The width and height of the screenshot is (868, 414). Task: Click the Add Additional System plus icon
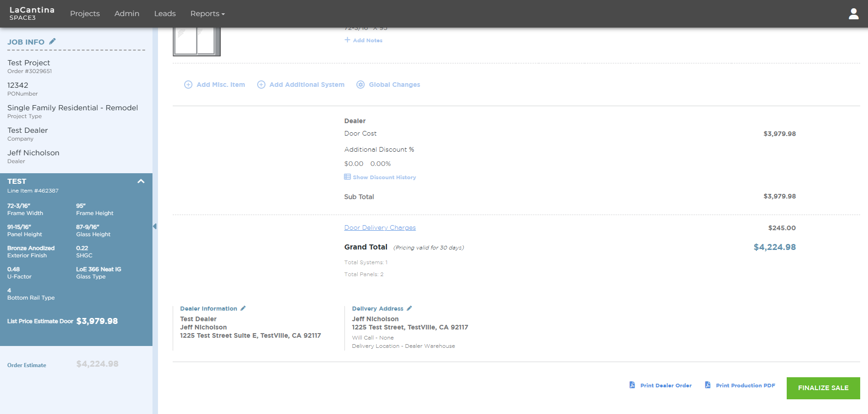(261, 85)
